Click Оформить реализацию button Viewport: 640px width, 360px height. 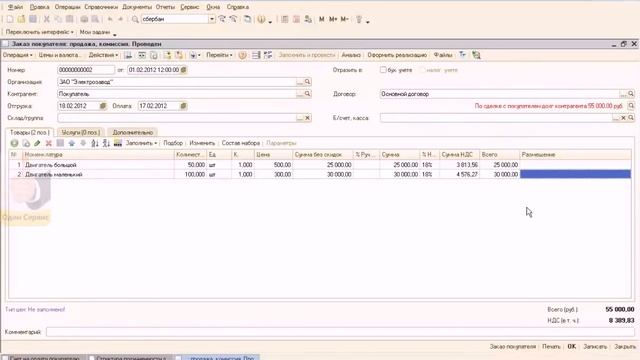pos(397,55)
